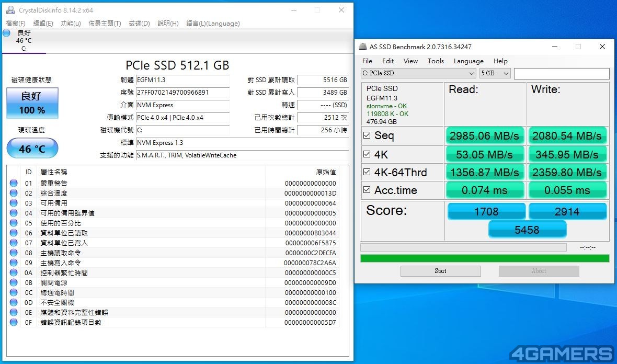The image size is (617, 364).
Task: Click status orb of attribute 02 綜合溫度
Action: pos(14,193)
